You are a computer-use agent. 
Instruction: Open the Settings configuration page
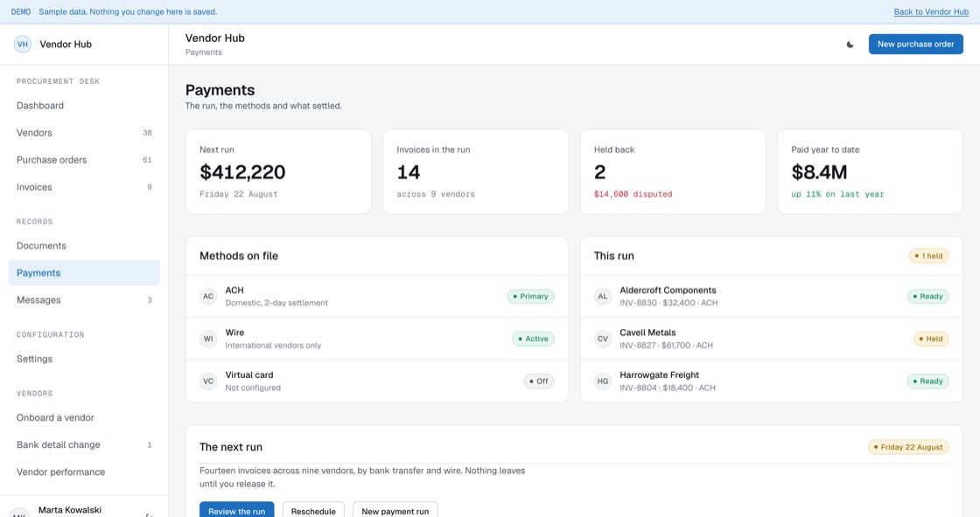point(84,359)
